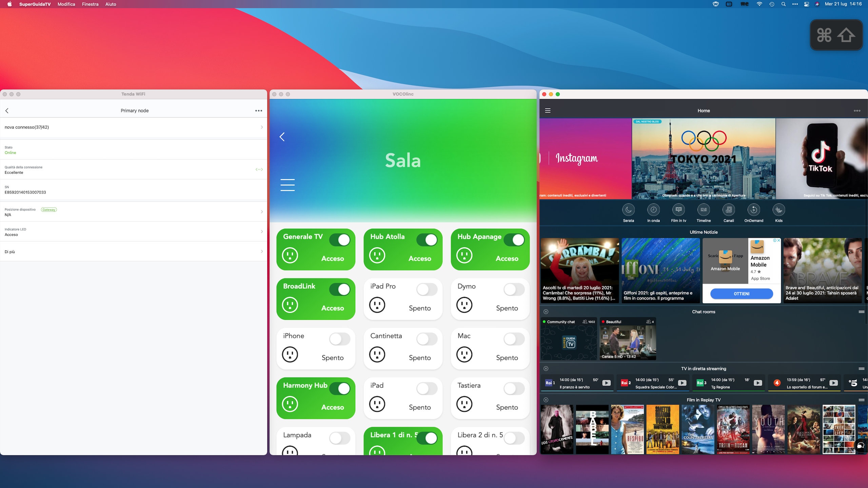Open Ascolti tv Carràmba news article
The height and width of the screenshot is (488, 868).
click(x=580, y=270)
